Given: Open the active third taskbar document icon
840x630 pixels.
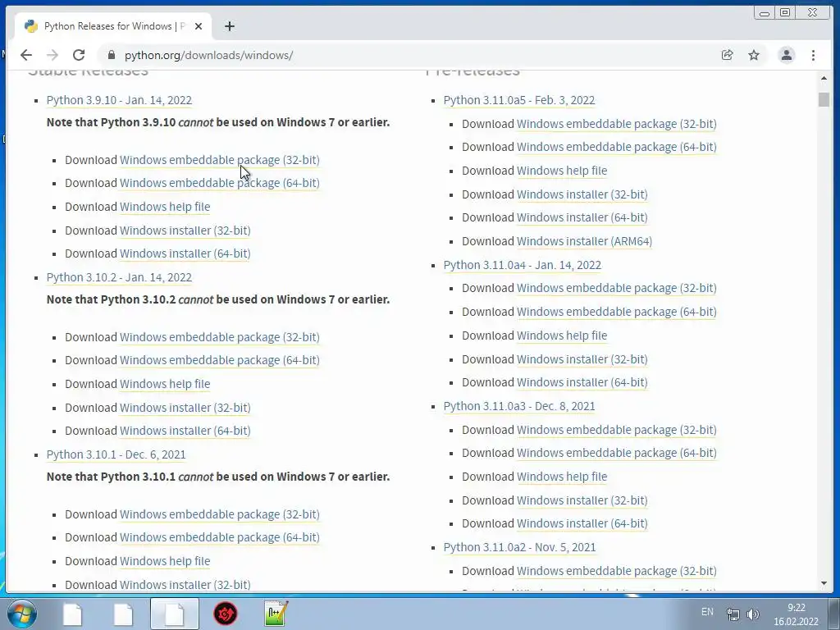Looking at the screenshot, I should pyautogui.click(x=175, y=614).
